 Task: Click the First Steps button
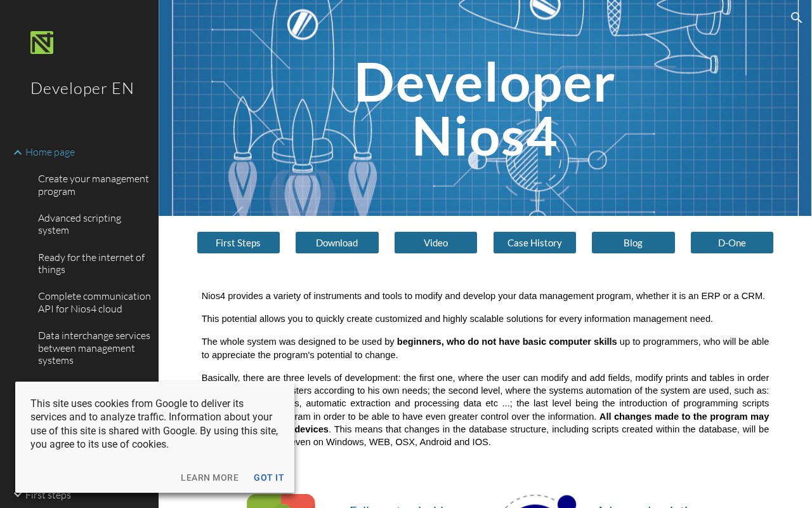pos(239,243)
